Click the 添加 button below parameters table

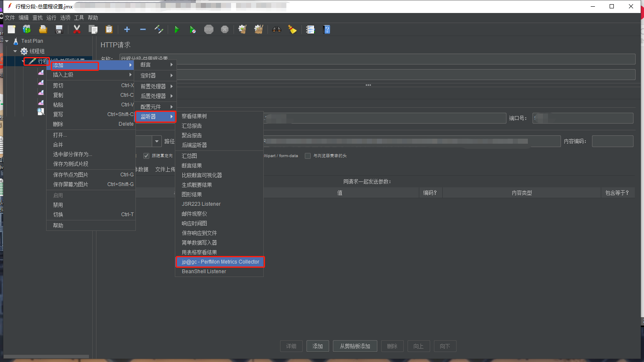tap(317, 346)
